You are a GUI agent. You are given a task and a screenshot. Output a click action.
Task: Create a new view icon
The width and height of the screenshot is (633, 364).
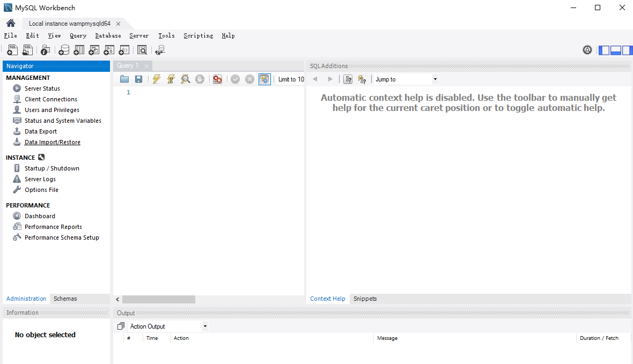pyautogui.click(x=94, y=50)
